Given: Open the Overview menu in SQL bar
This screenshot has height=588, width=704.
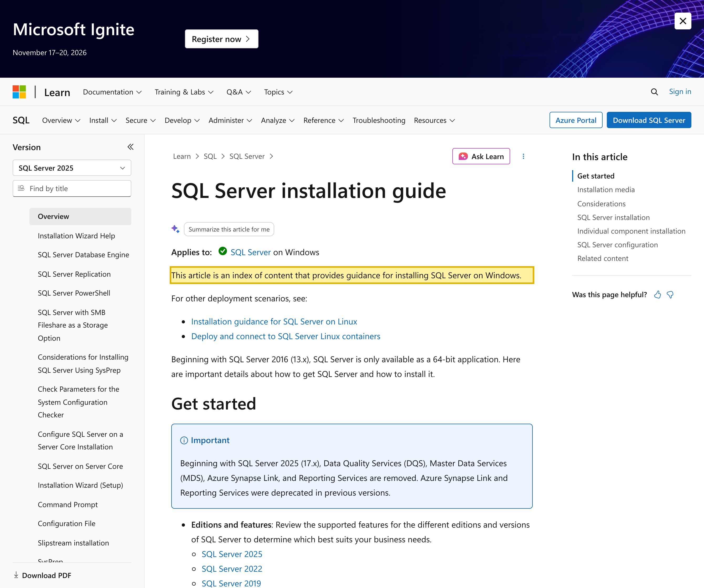Looking at the screenshot, I should (x=61, y=120).
